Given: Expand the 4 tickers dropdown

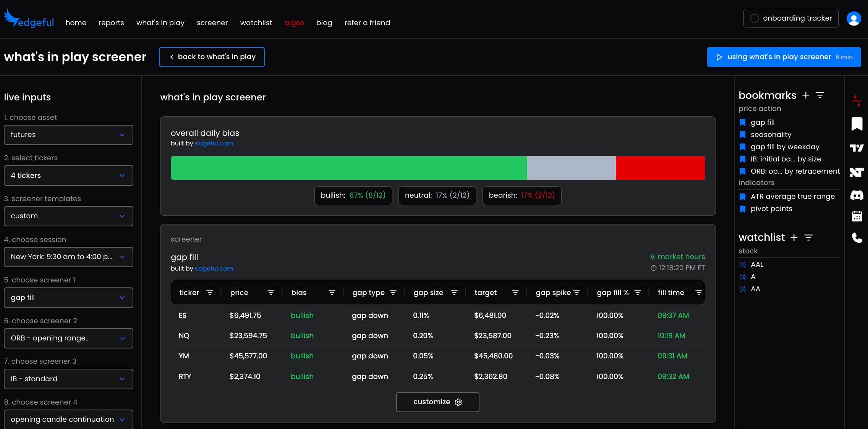Looking at the screenshot, I should click(x=68, y=176).
